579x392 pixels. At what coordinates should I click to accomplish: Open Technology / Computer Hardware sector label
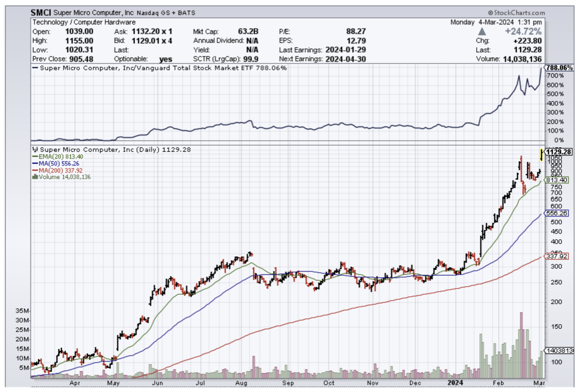pyautogui.click(x=84, y=23)
